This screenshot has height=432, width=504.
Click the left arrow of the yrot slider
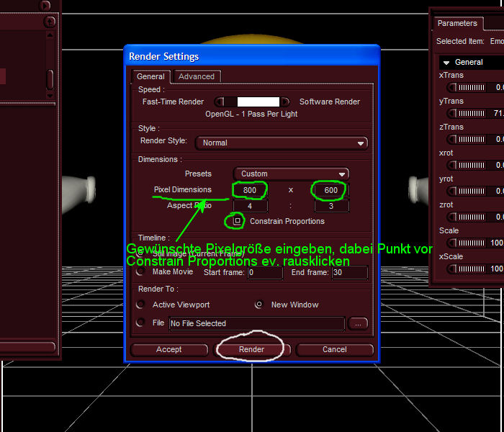(x=452, y=191)
